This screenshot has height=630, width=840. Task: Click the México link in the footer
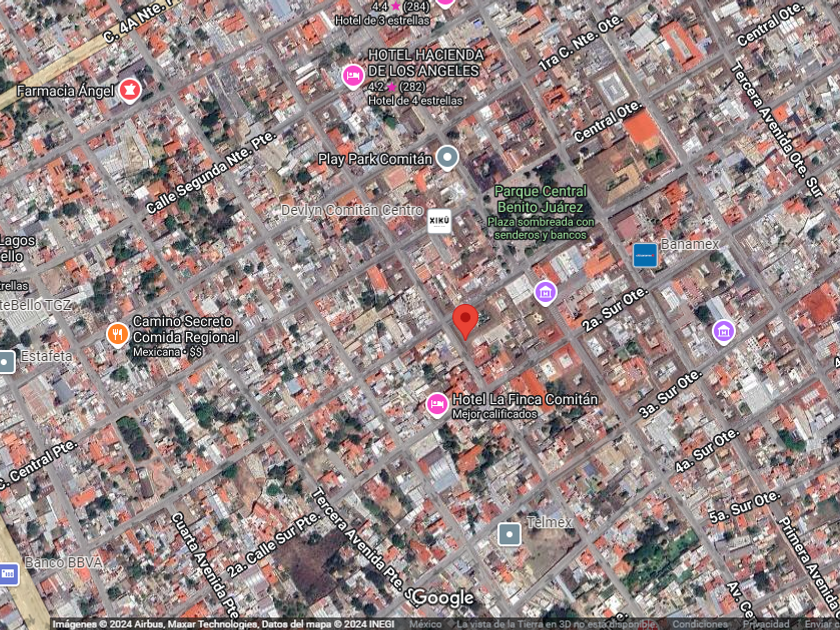(x=425, y=625)
